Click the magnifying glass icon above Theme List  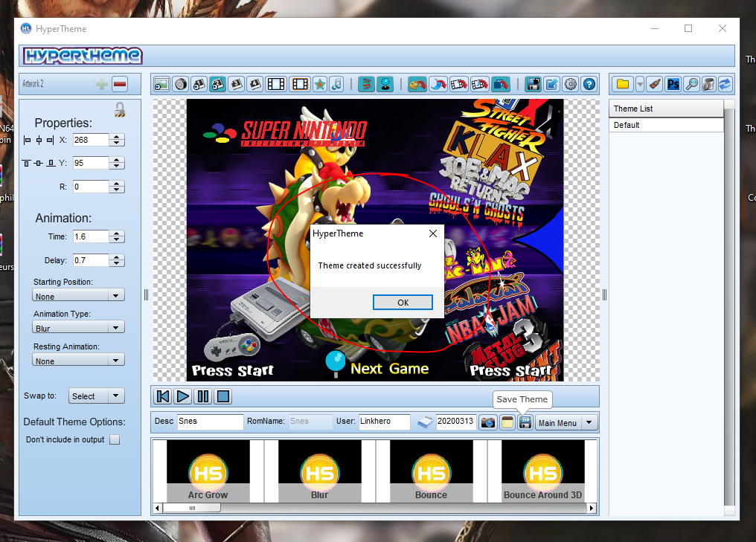[691, 84]
